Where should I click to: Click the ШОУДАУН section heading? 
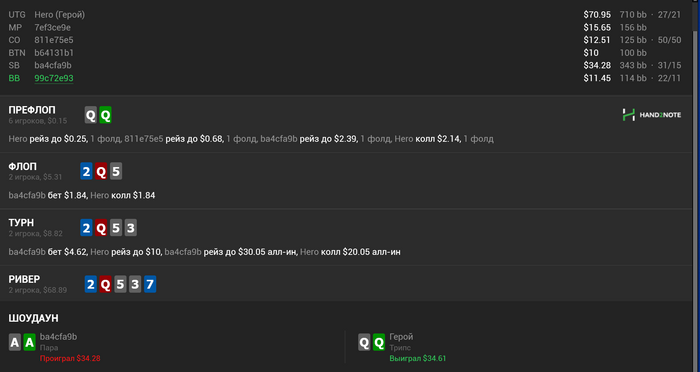point(33,318)
